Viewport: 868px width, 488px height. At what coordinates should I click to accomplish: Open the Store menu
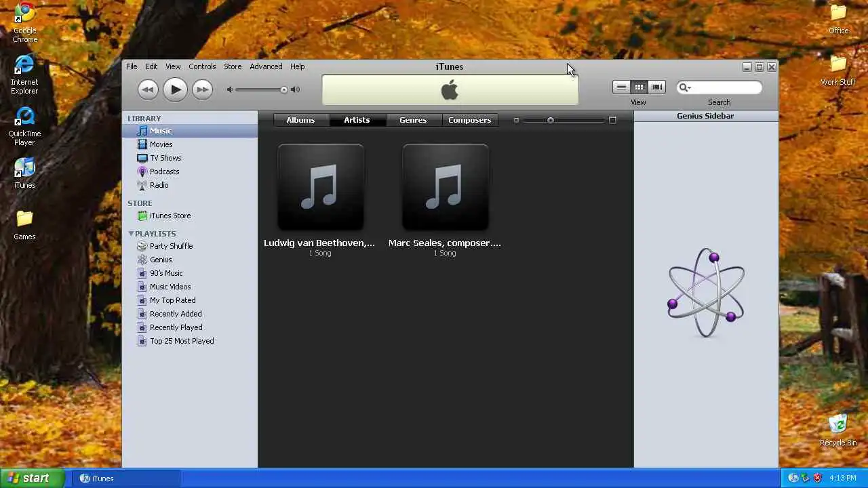pos(233,66)
